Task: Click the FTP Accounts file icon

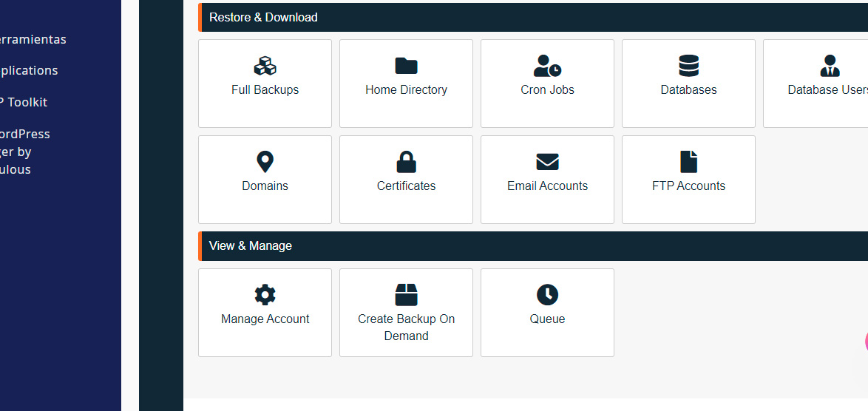Action: tap(688, 162)
